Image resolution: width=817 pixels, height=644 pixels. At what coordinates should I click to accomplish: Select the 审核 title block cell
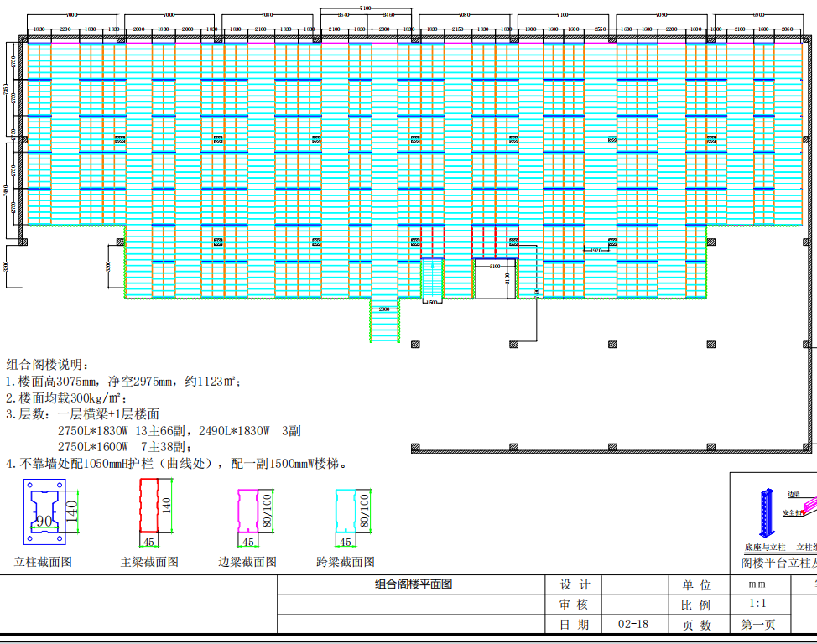coord(574,605)
